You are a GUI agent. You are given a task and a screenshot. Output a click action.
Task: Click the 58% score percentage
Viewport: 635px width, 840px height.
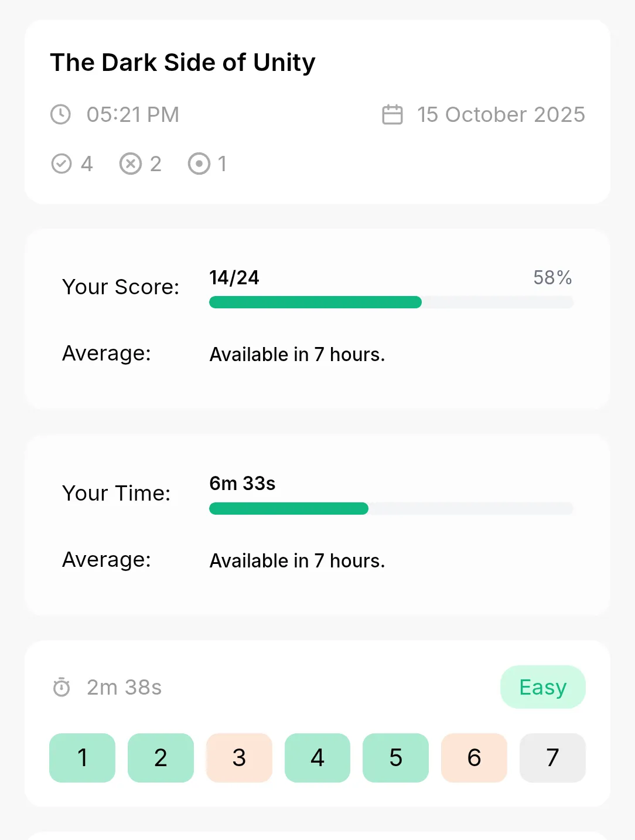(x=552, y=277)
